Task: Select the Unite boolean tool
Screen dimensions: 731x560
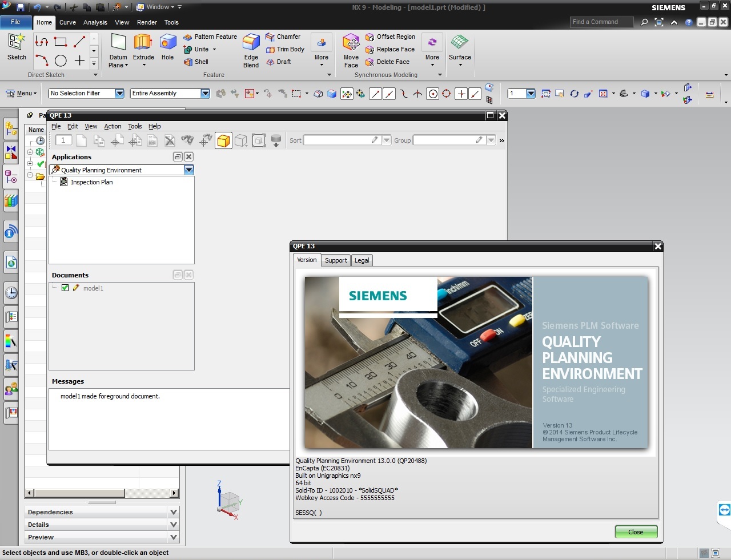Action: click(x=196, y=49)
